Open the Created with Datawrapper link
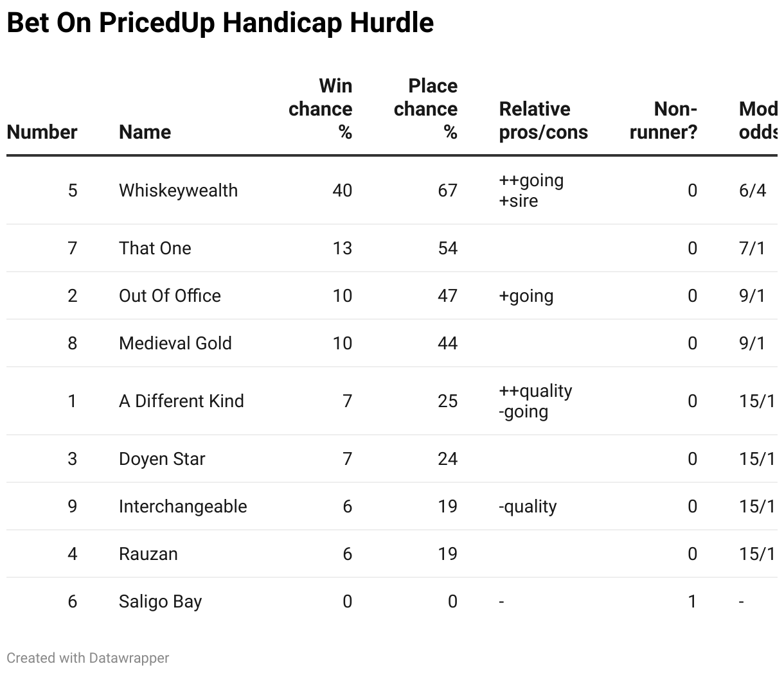This screenshot has width=784, height=673. click(88, 658)
